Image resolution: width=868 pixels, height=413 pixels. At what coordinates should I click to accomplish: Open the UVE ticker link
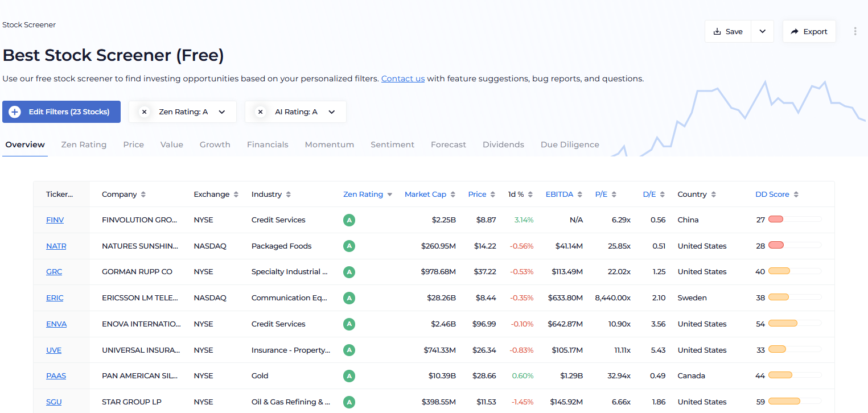pos(54,350)
